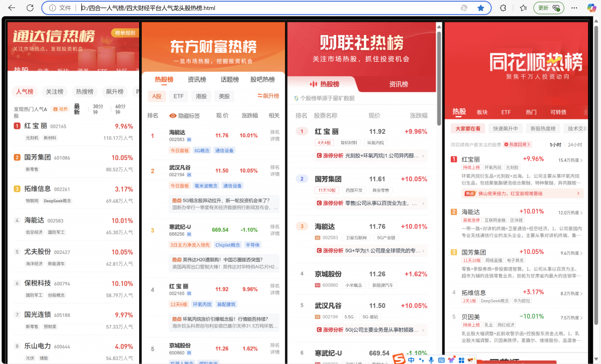This screenshot has width=601, height=364.
Task: Switch to the 1小时 time range
Action: click(555, 144)
